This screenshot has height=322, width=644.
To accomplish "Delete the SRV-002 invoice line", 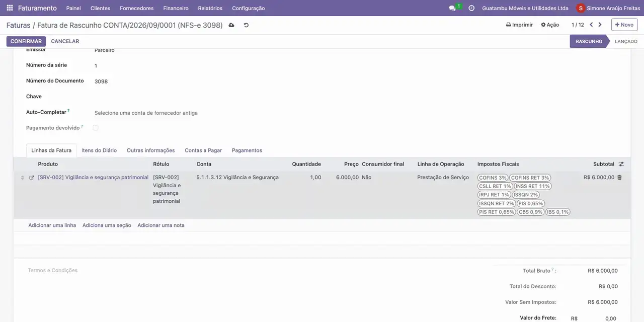I will (x=619, y=178).
